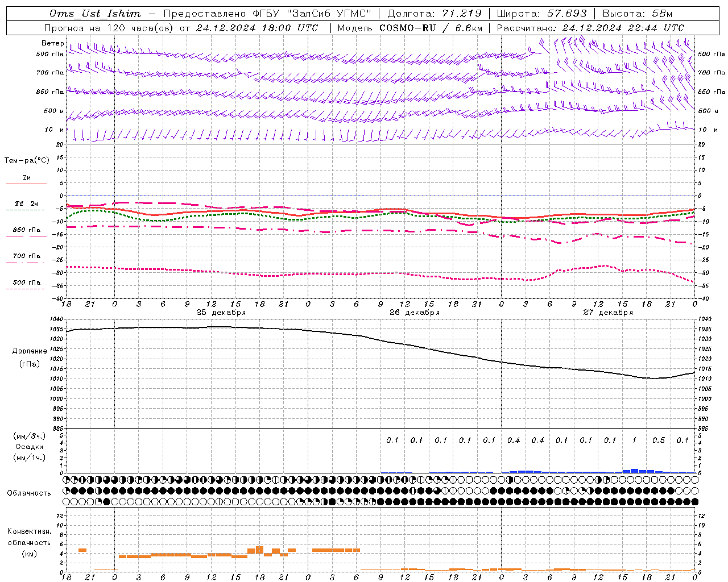
Task: Click the 500 гПа dotted-line temperature legend entry
Action: (26, 282)
